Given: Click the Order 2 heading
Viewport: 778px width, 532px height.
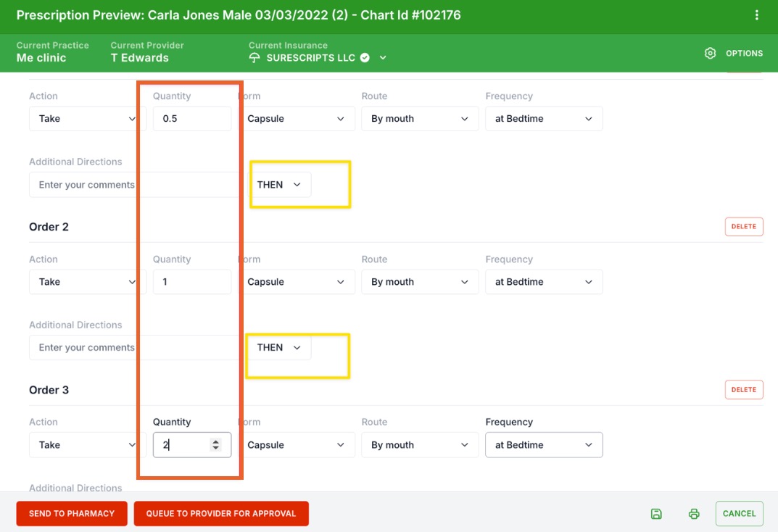Looking at the screenshot, I should [49, 227].
